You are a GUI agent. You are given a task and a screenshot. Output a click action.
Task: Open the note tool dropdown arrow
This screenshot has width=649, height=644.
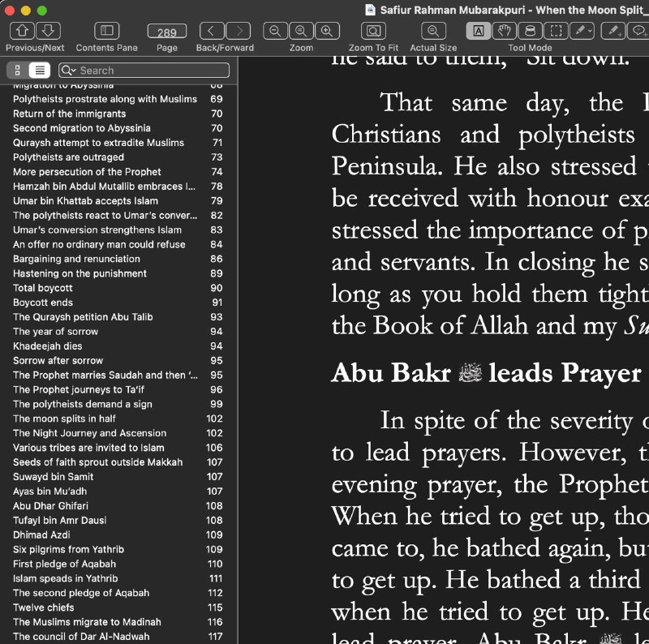[x=591, y=31]
